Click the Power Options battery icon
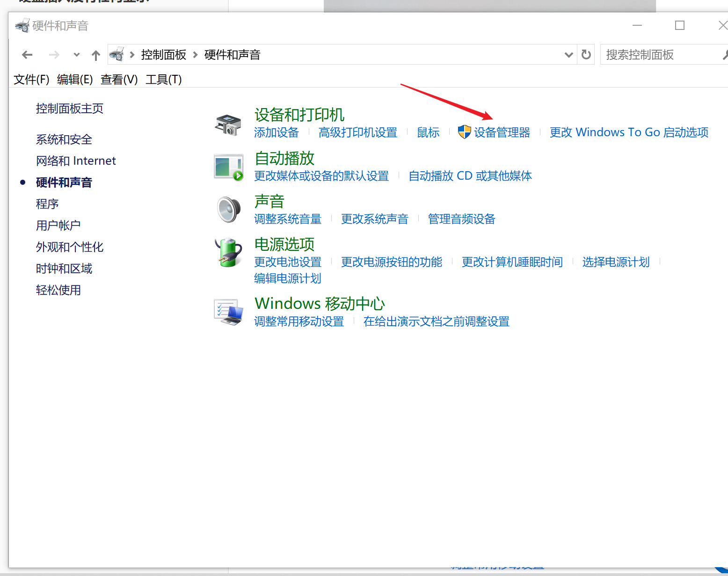Image resolution: width=728 pixels, height=576 pixels. [228, 253]
